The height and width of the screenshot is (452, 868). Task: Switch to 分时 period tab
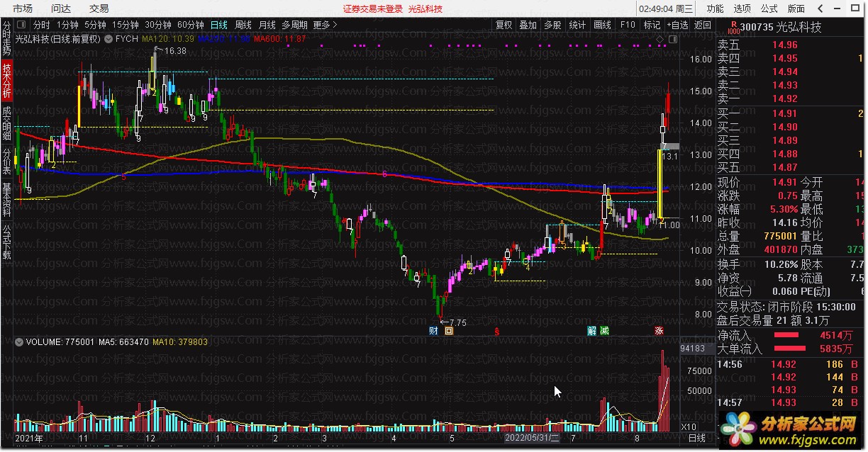coord(42,25)
